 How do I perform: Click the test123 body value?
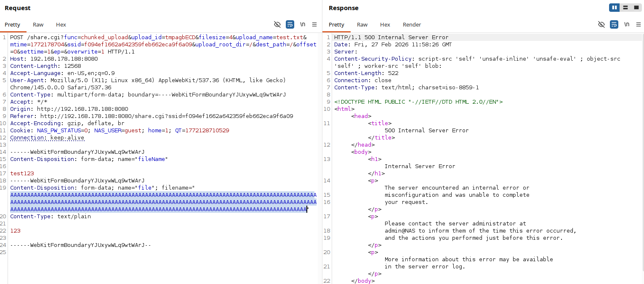pos(22,173)
